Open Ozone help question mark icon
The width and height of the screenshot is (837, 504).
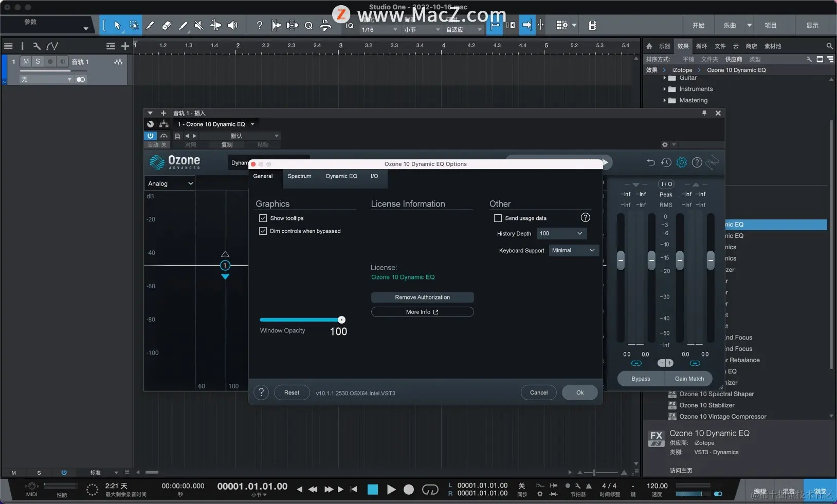697,162
